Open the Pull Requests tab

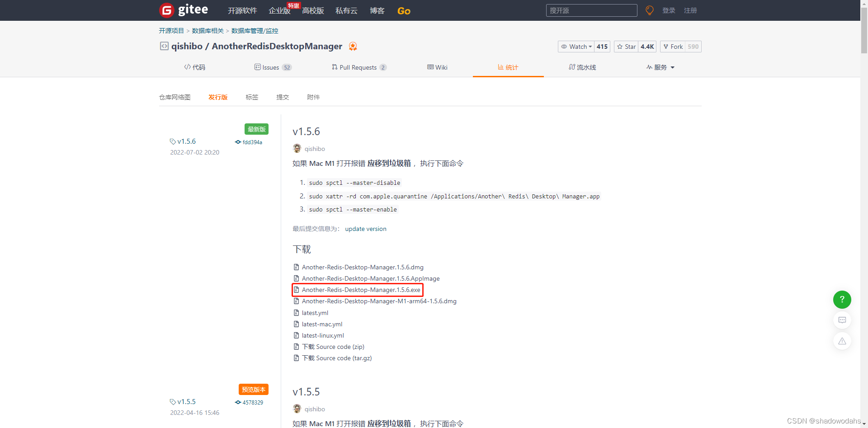359,67
